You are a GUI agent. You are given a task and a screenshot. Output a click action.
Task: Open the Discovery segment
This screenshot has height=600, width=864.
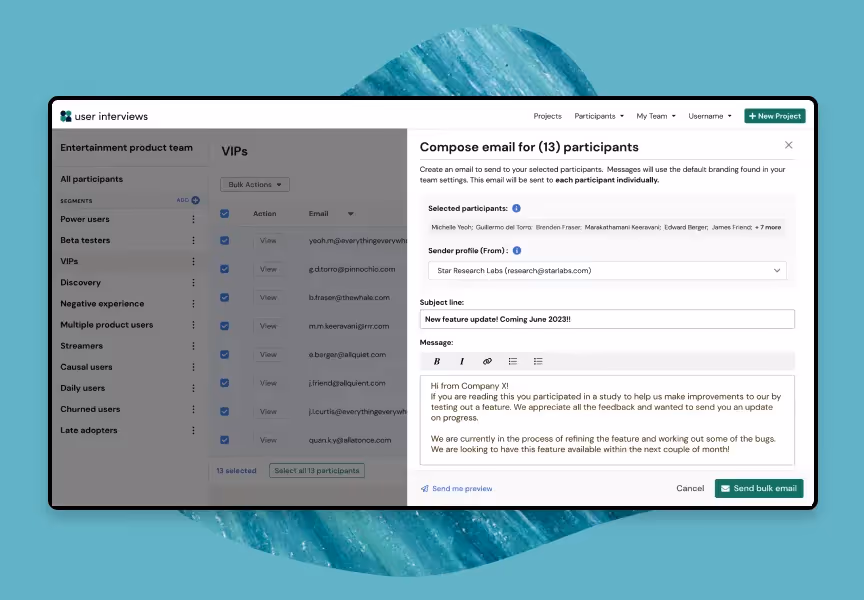(80, 283)
